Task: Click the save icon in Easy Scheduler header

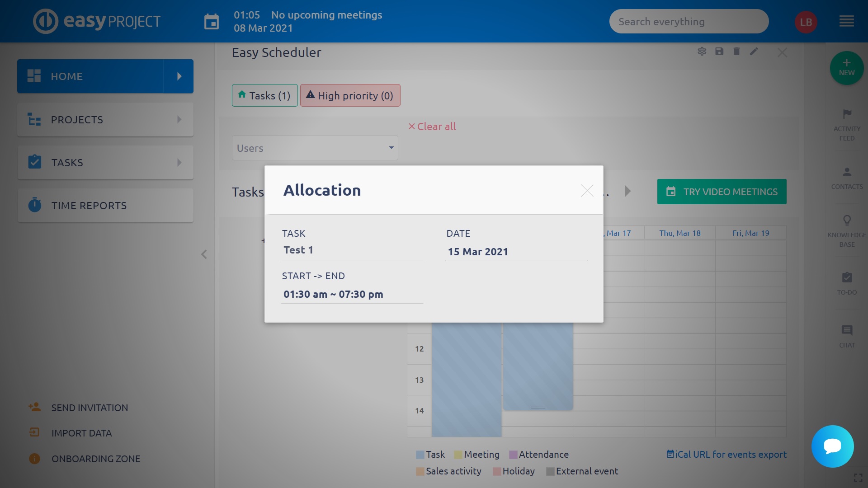Action: [719, 52]
